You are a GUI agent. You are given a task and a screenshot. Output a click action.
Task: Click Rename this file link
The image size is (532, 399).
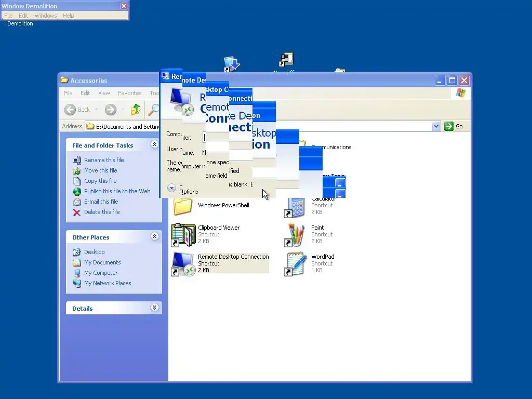[104, 160]
